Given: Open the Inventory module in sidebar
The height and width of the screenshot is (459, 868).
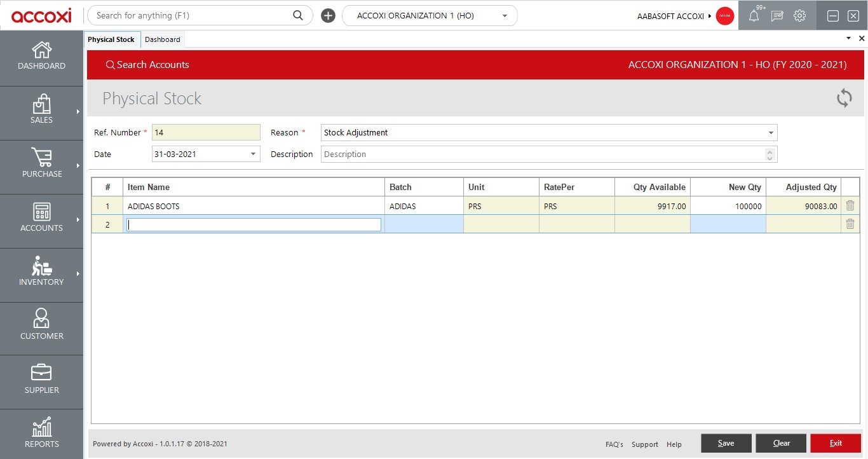Looking at the screenshot, I should tap(41, 275).
